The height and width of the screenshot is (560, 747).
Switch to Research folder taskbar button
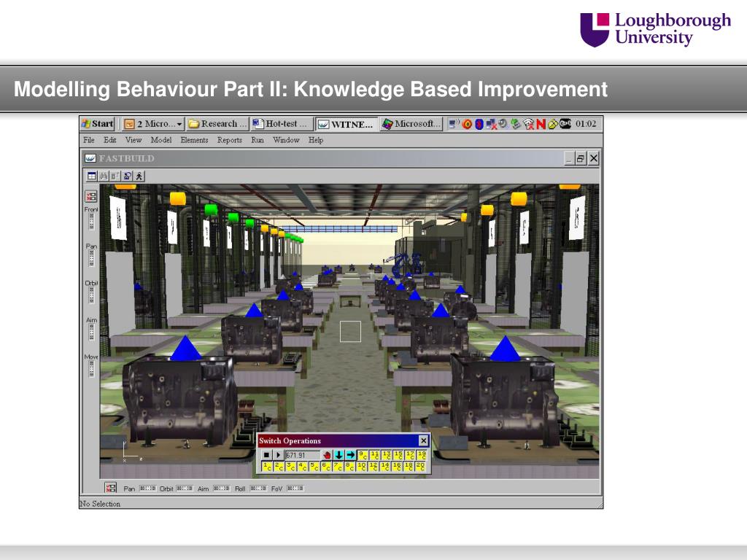(217, 124)
